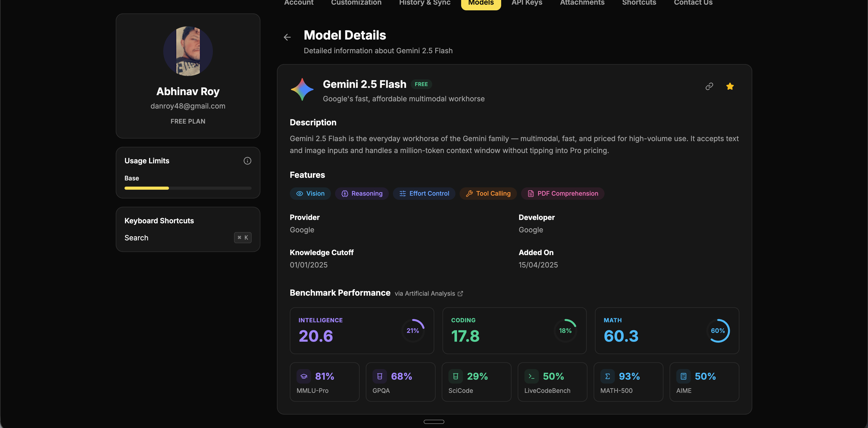This screenshot has width=868, height=428.
Task: Click the GPQA 68% value
Action: pyautogui.click(x=401, y=376)
